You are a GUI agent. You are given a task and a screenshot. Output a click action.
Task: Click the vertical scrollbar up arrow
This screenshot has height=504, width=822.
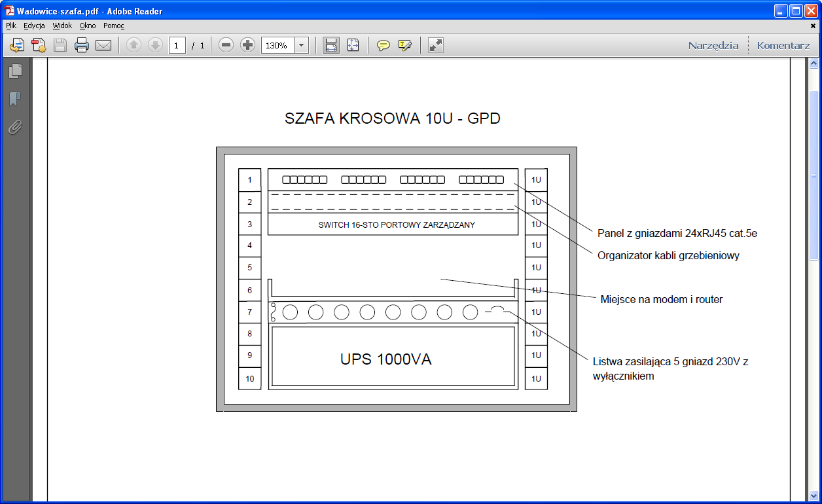tap(814, 63)
